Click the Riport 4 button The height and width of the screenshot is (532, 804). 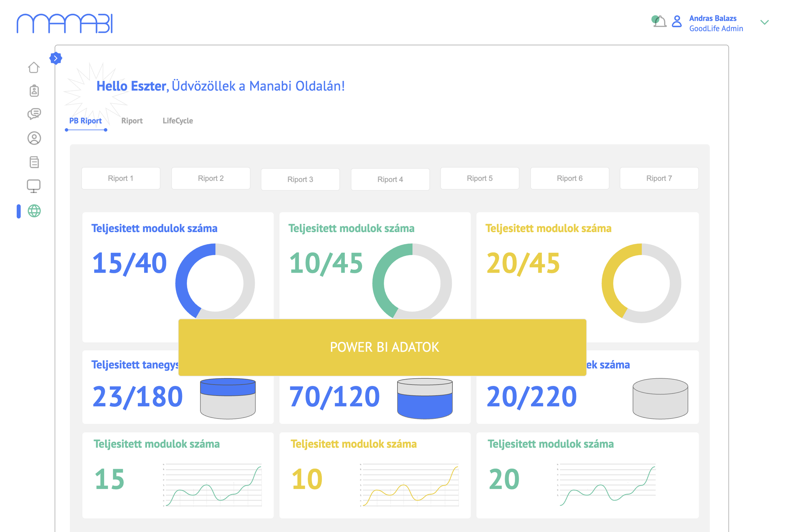(390, 179)
